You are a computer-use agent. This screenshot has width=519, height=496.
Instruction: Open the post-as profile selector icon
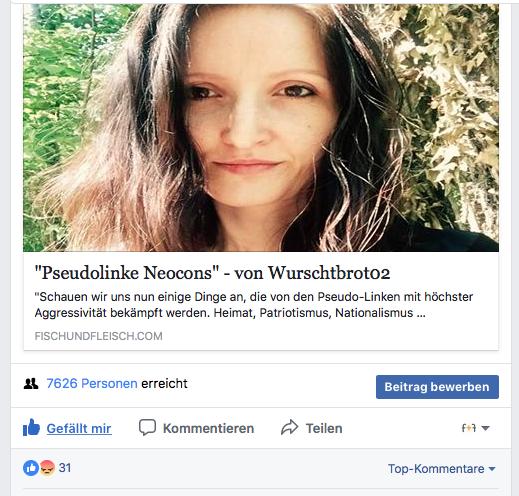pos(469,428)
